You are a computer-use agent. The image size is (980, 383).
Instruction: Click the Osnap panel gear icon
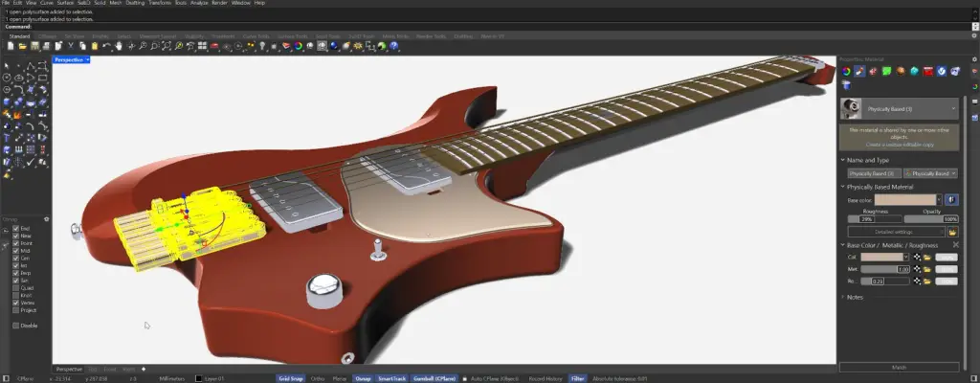click(x=46, y=219)
